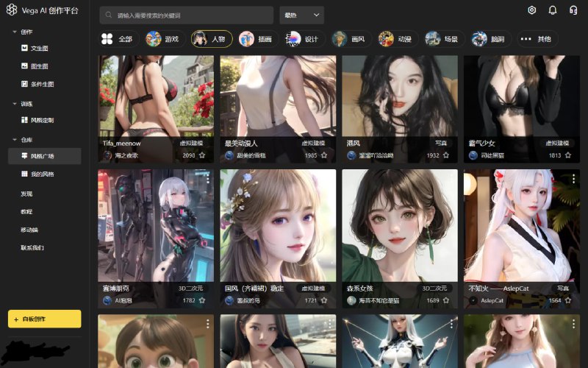Select 风格广场 in the sidebar
Image resolution: width=588 pixels, height=368 pixels.
tap(44, 156)
